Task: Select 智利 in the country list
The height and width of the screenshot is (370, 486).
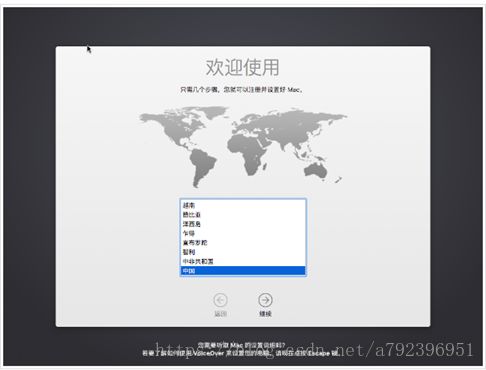Action: click(x=243, y=252)
